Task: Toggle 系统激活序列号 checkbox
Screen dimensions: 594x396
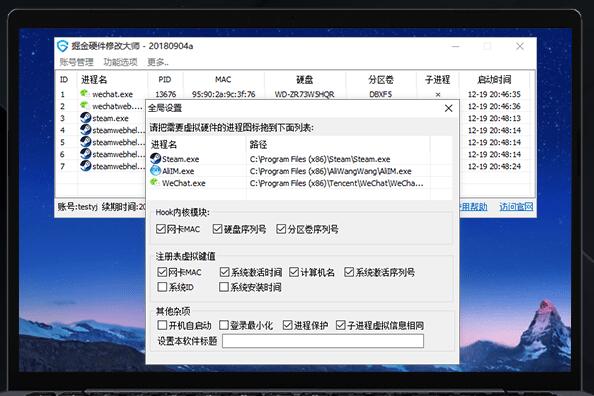Action: coord(349,272)
